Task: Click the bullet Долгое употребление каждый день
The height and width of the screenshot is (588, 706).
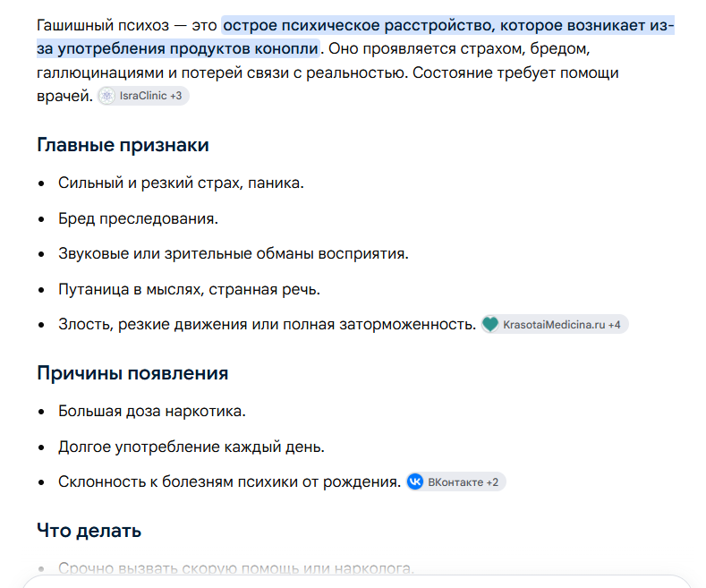Action: coord(191,447)
